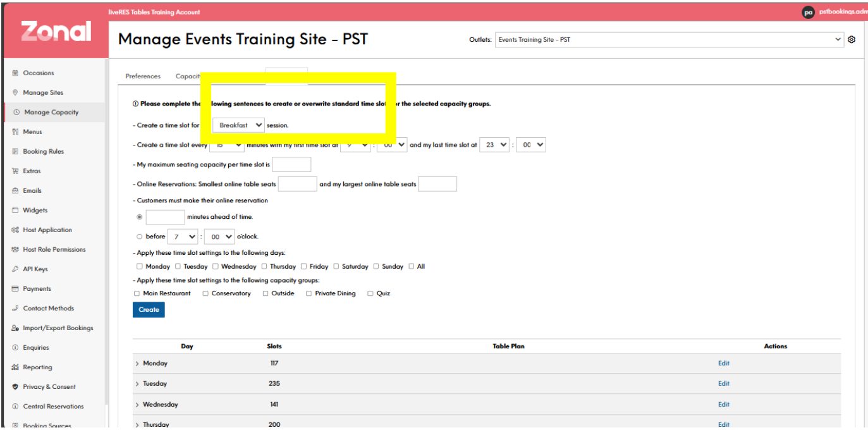The image size is (868, 430).
Task: Click the Occasions calendar icon in sidebar
Action: tap(15, 73)
